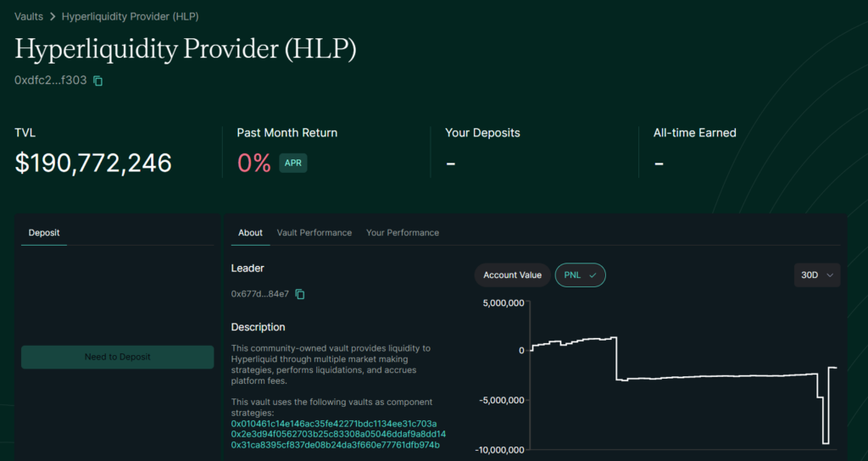This screenshot has width=868, height=461.
Task: Open component vault 0x2e3d94f0562703b25c83308a05046ddaf9a8dd14
Action: [x=338, y=435]
